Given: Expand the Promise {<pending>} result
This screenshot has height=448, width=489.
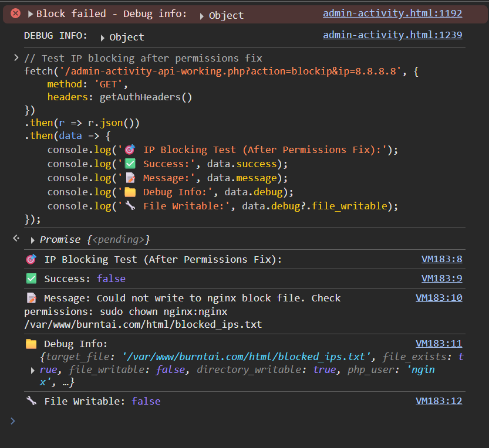Looking at the screenshot, I should tap(32, 240).
